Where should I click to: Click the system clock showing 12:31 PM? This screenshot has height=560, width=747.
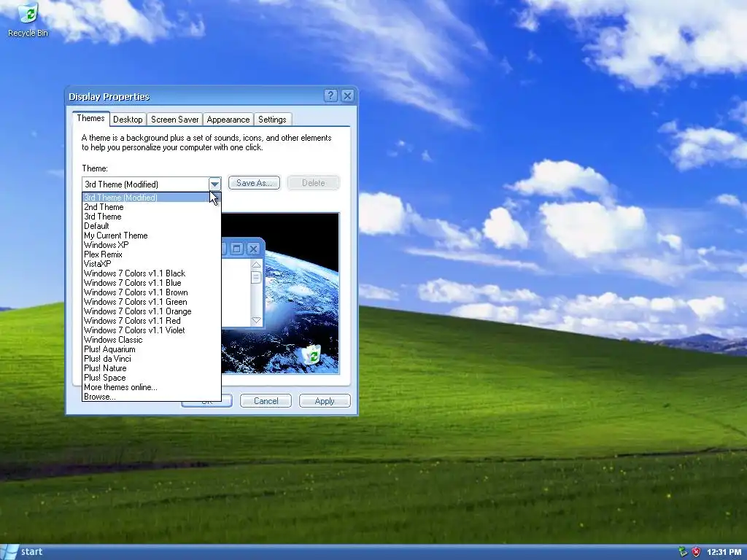(x=724, y=552)
